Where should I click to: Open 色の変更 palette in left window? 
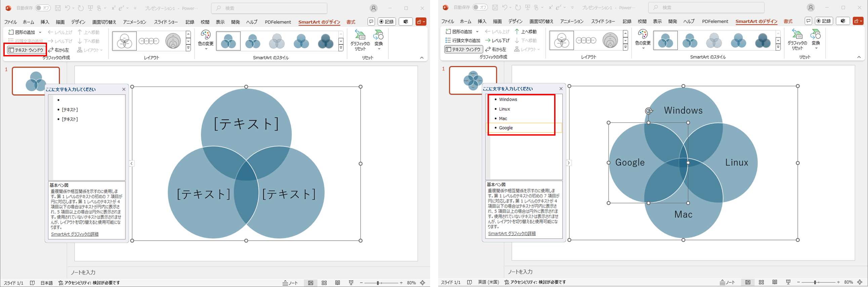point(206,40)
